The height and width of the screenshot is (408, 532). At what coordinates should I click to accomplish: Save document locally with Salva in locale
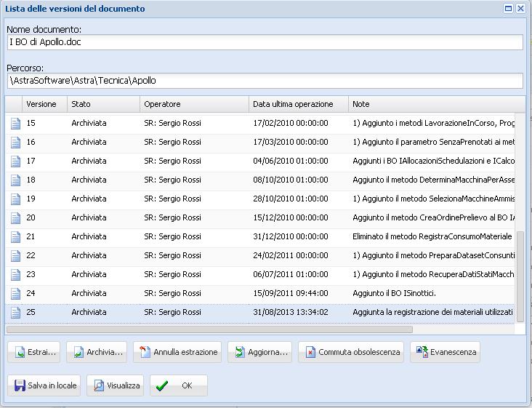45,385
